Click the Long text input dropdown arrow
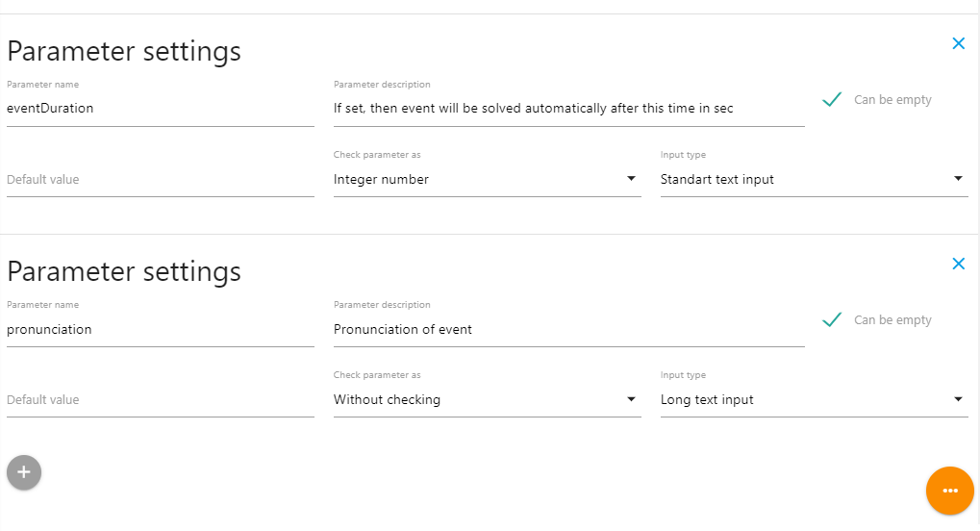Viewport: 980px width, 531px height. pos(958,399)
